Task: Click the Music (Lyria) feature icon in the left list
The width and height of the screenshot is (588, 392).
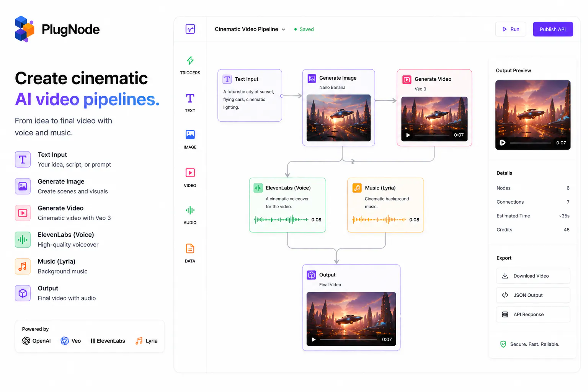Action: pos(23,267)
